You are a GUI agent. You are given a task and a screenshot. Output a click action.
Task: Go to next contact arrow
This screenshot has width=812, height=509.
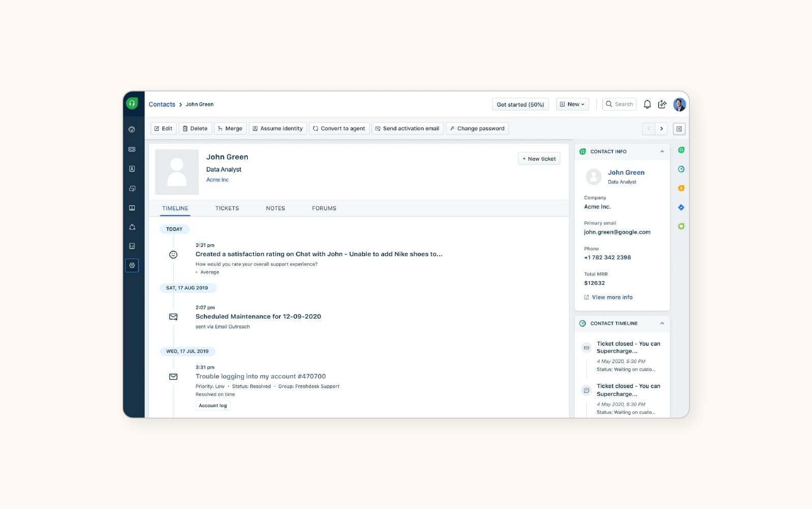(661, 129)
